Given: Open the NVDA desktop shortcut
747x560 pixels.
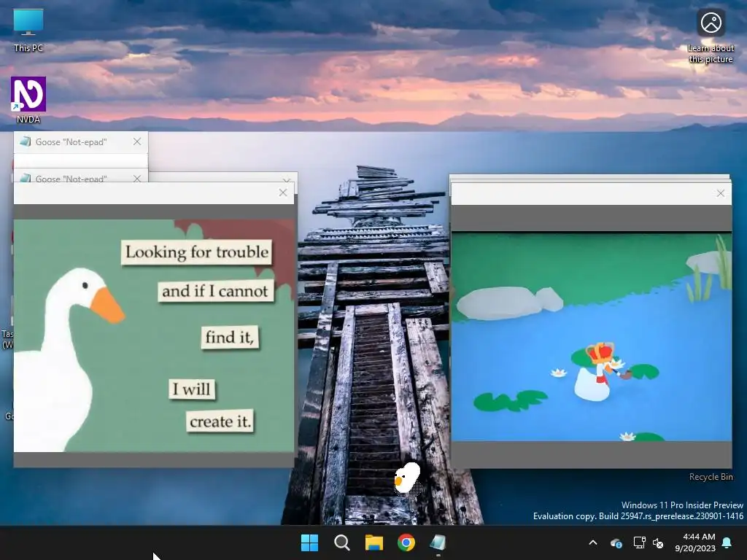Looking at the screenshot, I should click(x=28, y=100).
